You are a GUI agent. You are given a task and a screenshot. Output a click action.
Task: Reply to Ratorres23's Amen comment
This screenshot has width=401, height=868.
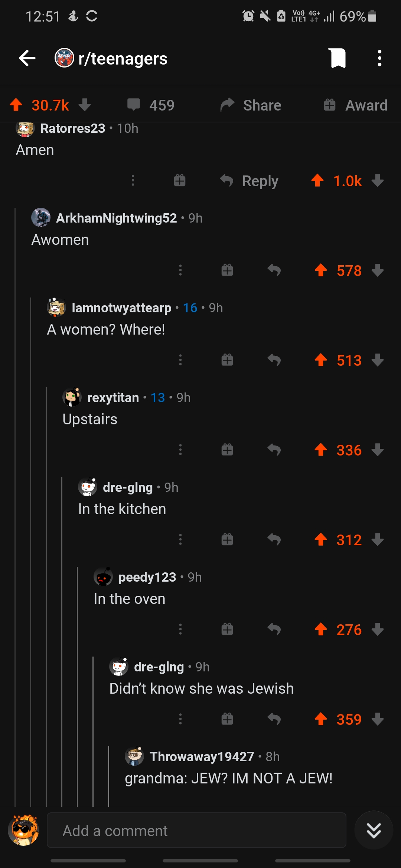pos(249,181)
